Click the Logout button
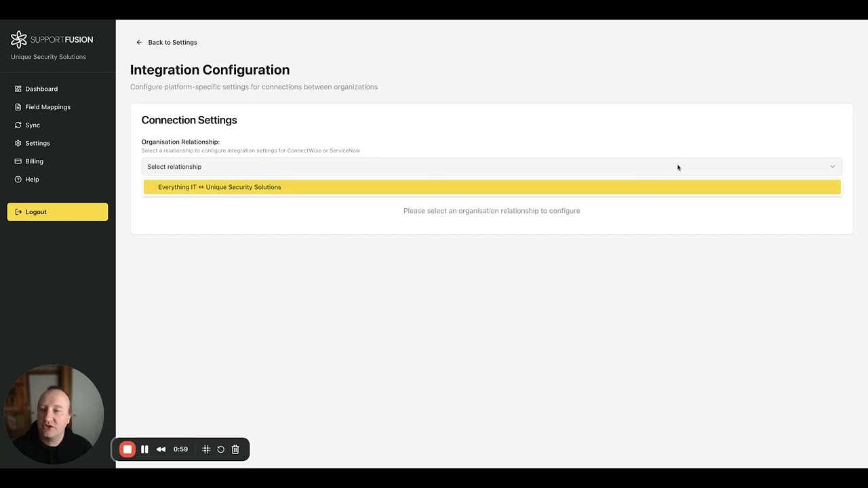The width and height of the screenshot is (868, 488). [58, 212]
